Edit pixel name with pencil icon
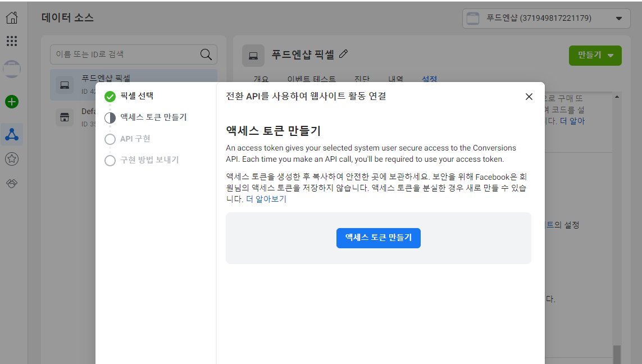Viewport: 642px width, 364px height. pyautogui.click(x=344, y=53)
